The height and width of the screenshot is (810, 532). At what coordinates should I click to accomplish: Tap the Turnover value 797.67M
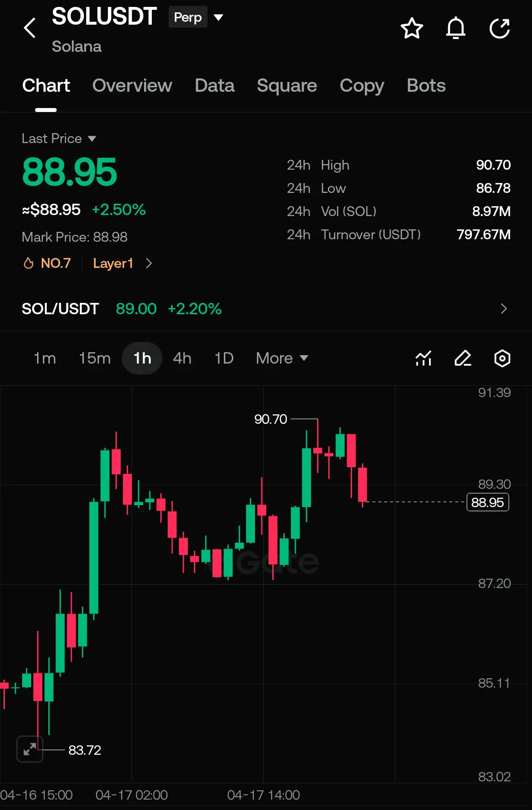click(484, 234)
